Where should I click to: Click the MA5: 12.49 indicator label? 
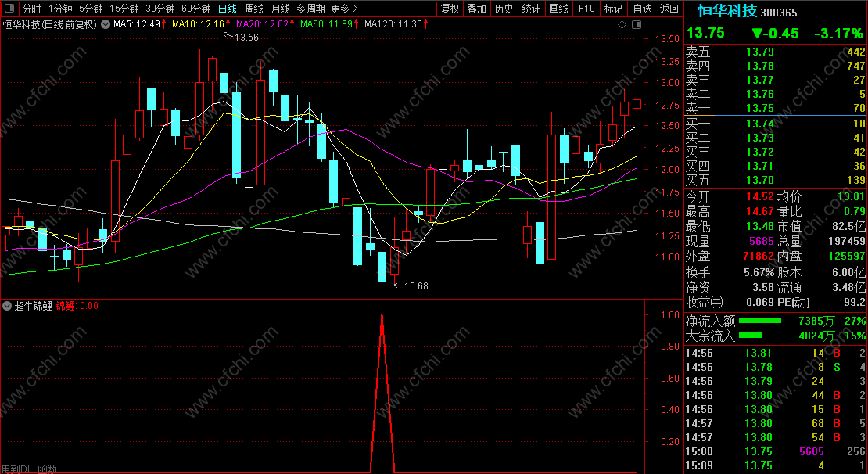pyautogui.click(x=136, y=24)
